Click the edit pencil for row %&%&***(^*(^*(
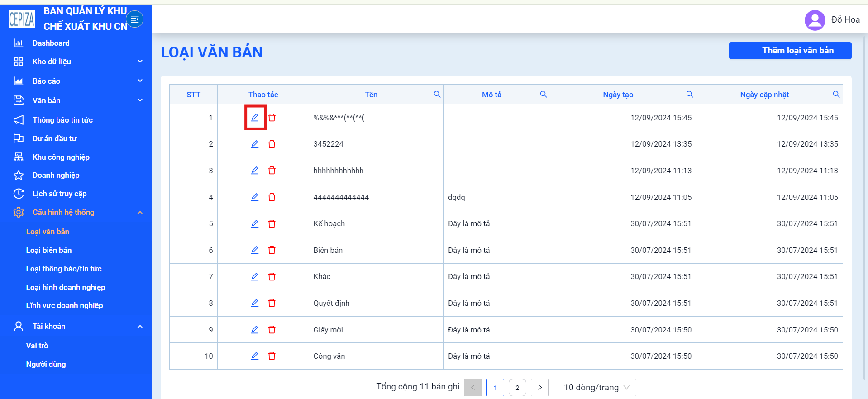The width and height of the screenshot is (868, 399). 255,118
